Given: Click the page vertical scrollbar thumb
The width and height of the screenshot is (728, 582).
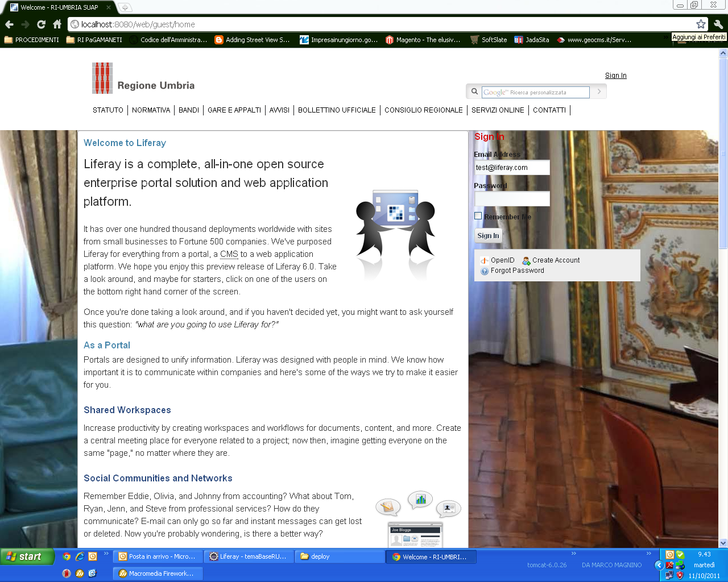Looking at the screenshot, I should click(723, 153).
